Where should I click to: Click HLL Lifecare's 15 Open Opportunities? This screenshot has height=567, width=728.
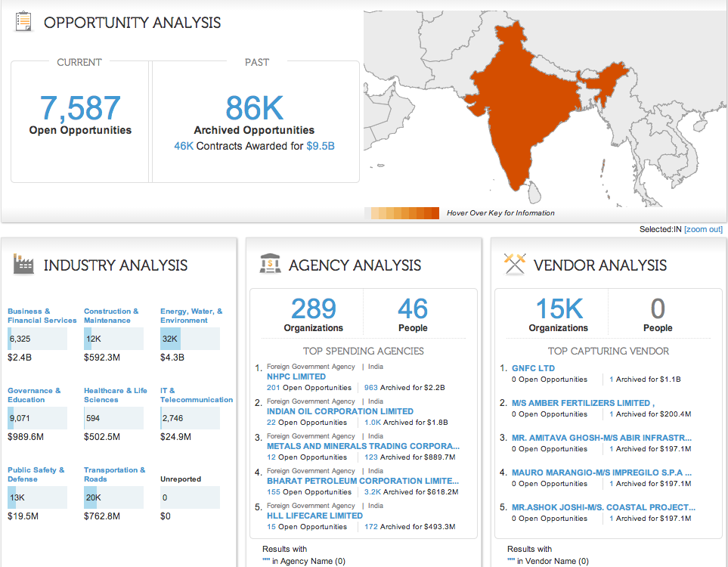click(x=271, y=527)
